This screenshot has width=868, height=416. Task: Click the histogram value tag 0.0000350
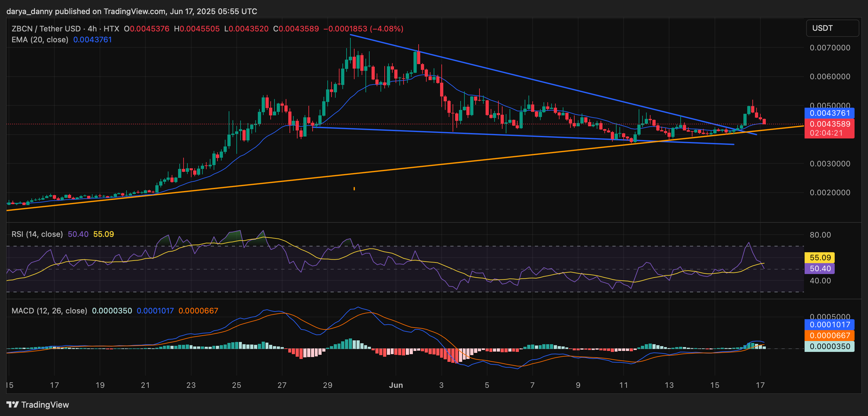(x=829, y=346)
